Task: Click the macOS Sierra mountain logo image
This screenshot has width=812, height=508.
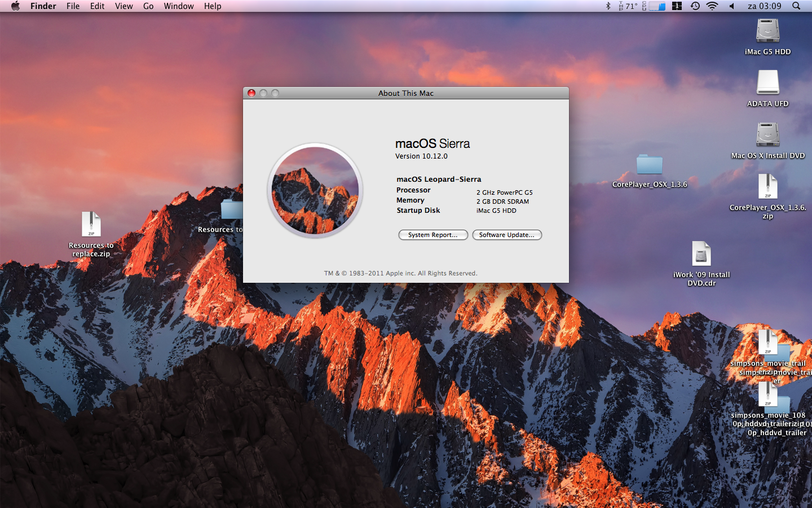Action: [315, 190]
